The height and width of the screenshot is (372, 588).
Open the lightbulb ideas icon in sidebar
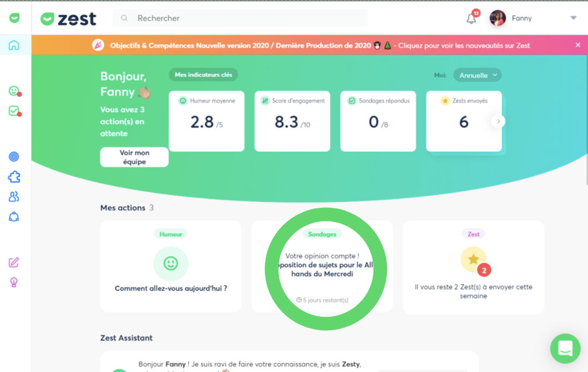(x=14, y=282)
